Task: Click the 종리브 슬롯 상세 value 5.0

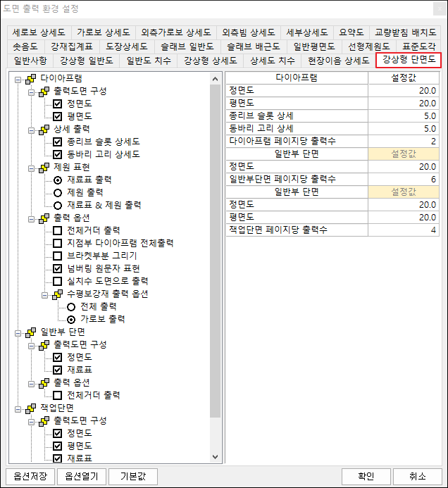Action: tap(404, 116)
